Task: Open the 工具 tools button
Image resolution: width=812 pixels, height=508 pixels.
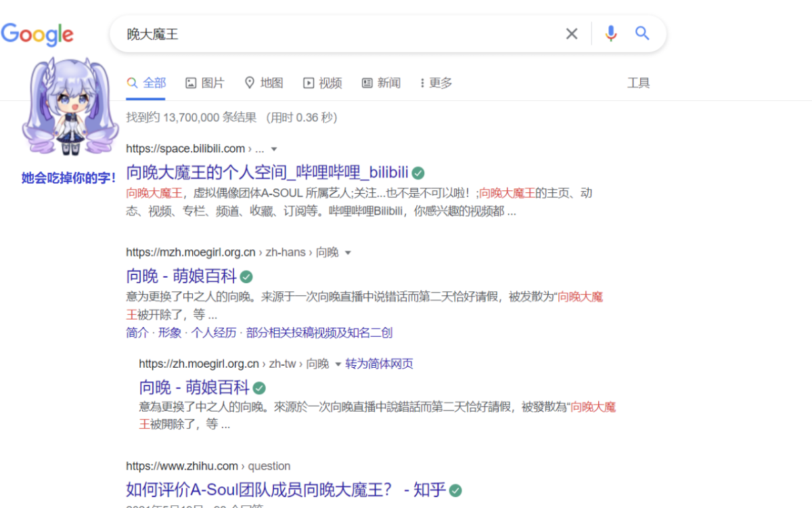Action: (638, 83)
